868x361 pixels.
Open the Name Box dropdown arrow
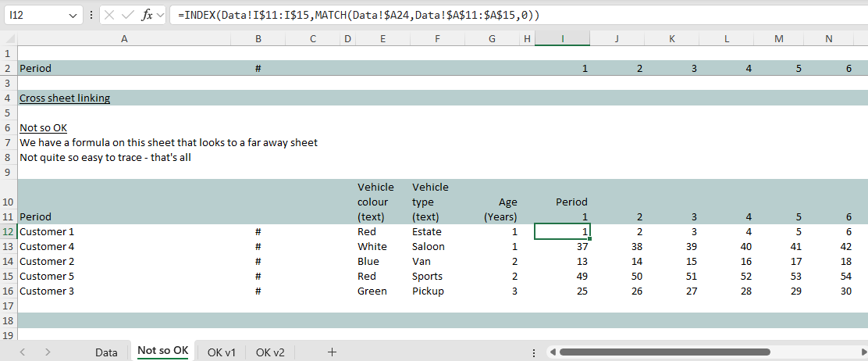(73, 16)
